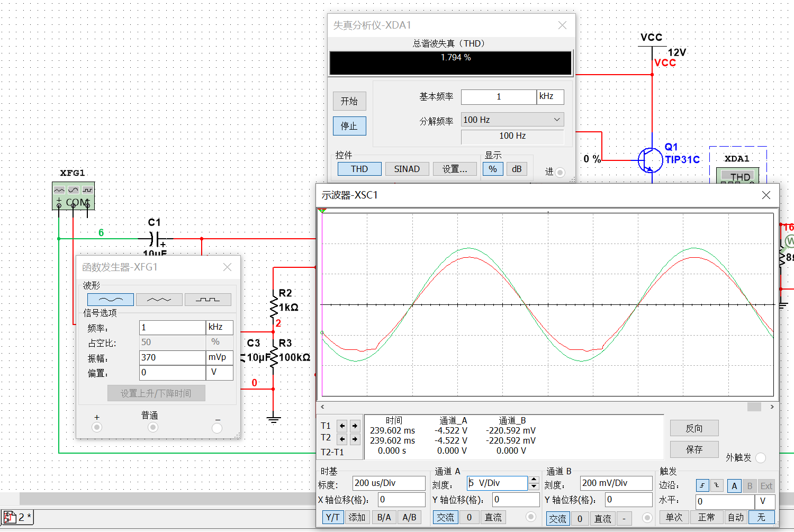Click channel B terminal indicator
794x532 pixels.
coord(647,518)
